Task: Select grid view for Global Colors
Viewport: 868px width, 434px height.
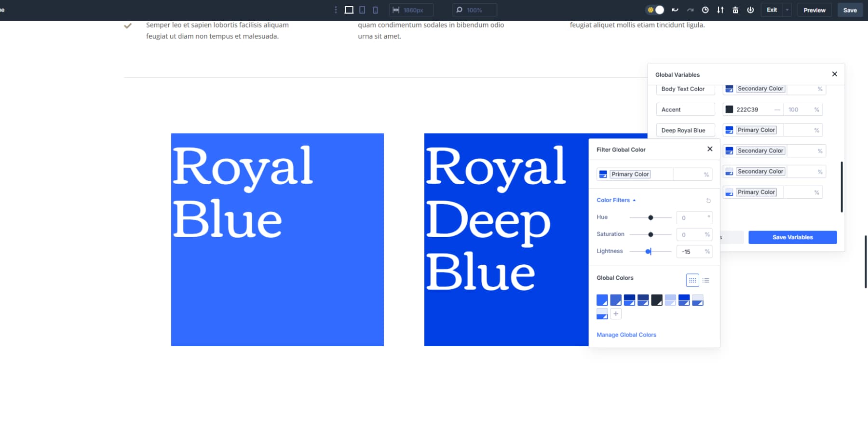Action: point(692,280)
